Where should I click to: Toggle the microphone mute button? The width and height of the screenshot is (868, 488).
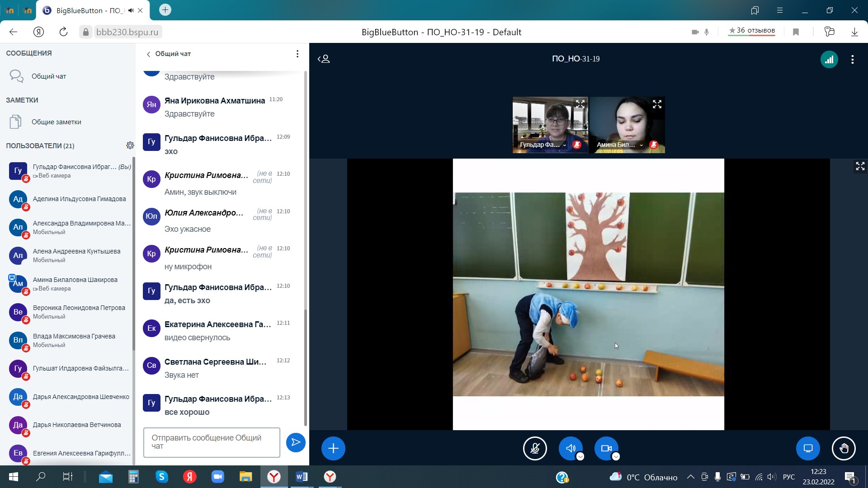pos(535,448)
